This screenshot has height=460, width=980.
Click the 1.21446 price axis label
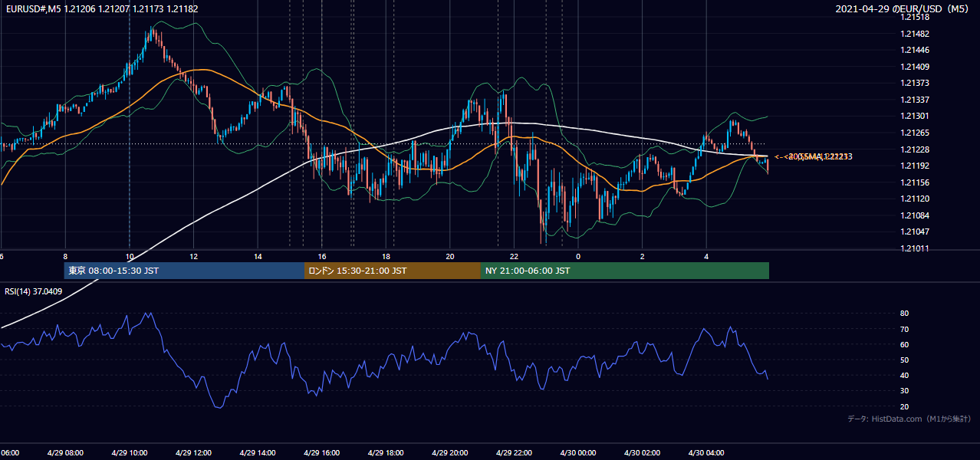[x=916, y=51]
